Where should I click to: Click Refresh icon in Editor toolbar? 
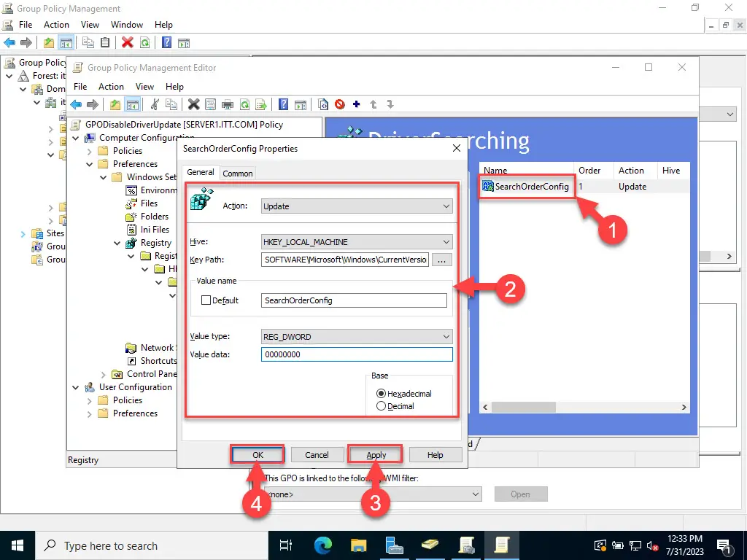[245, 104]
